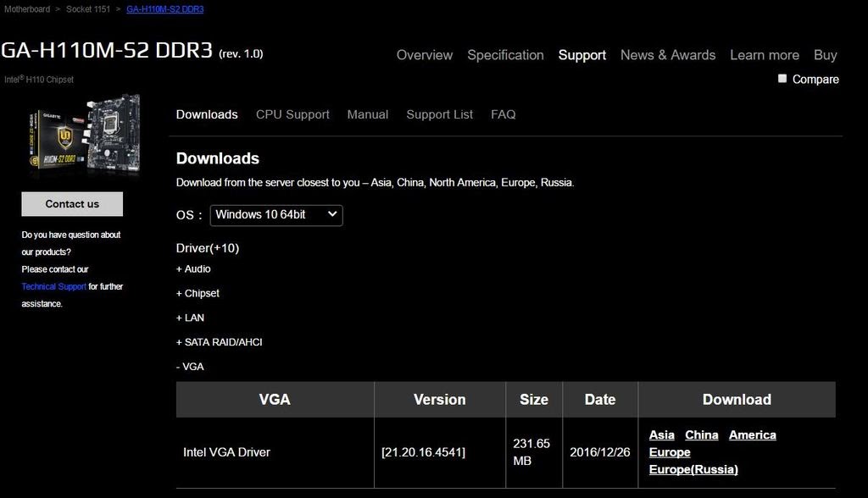Expand the Chipset driver section
The width and height of the screenshot is (868, 498).
click(198, 293)
